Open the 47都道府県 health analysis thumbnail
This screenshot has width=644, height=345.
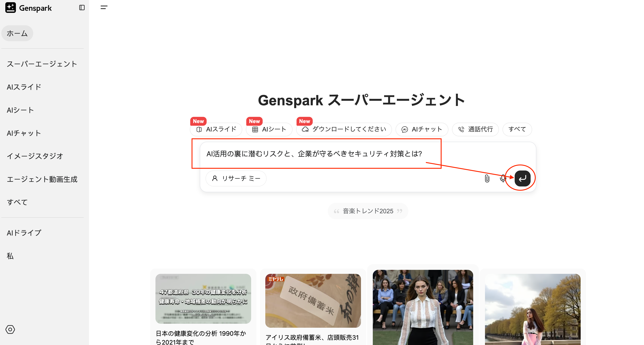pos(203,299)
